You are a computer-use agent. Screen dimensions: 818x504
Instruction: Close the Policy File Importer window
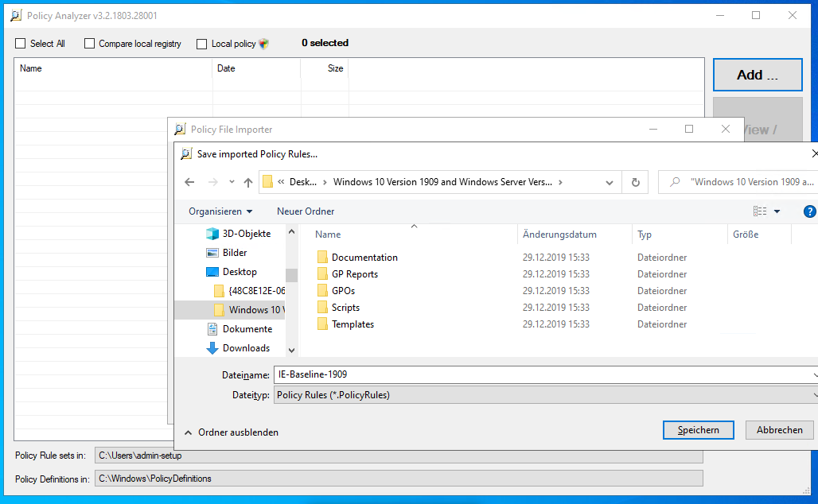coord(726,129)
